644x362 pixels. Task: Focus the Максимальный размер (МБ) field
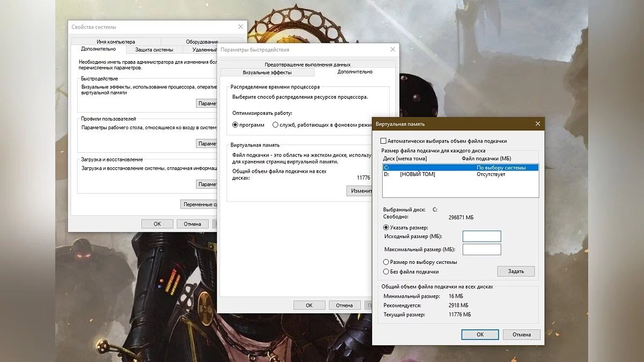click(481, 249)
